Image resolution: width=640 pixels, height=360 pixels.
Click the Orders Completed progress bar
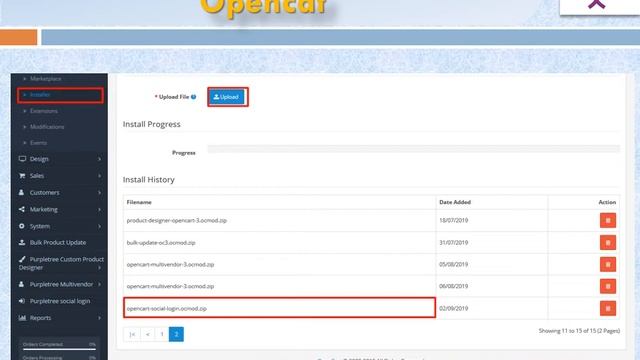(x=59, y=349)
